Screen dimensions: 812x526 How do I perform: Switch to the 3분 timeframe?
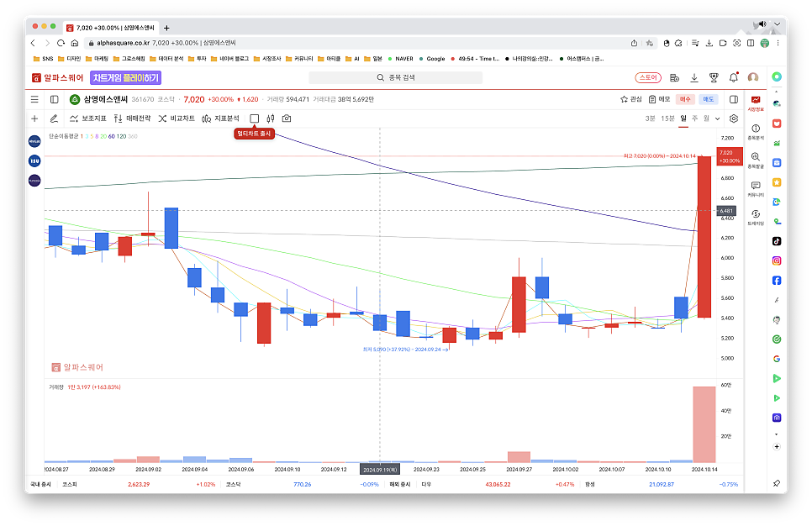click(650, 118)
